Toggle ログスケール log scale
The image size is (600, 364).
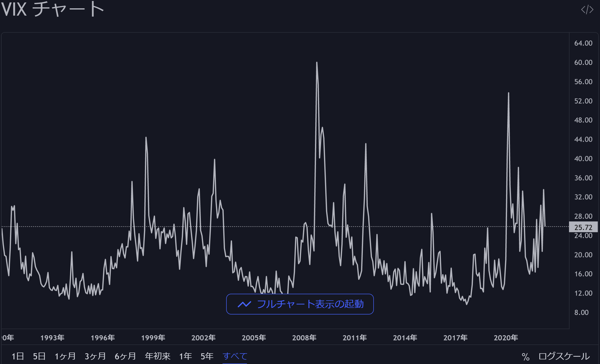(x=564, y=356)
